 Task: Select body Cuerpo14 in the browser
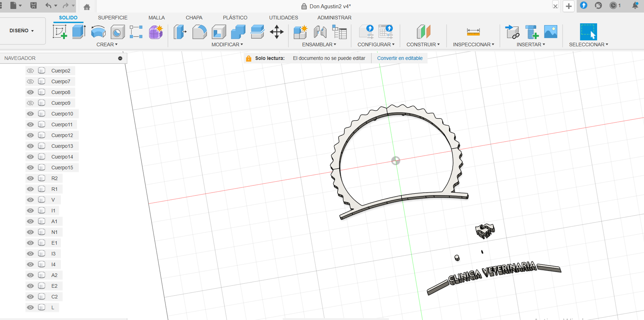click(x=62, y=157)
